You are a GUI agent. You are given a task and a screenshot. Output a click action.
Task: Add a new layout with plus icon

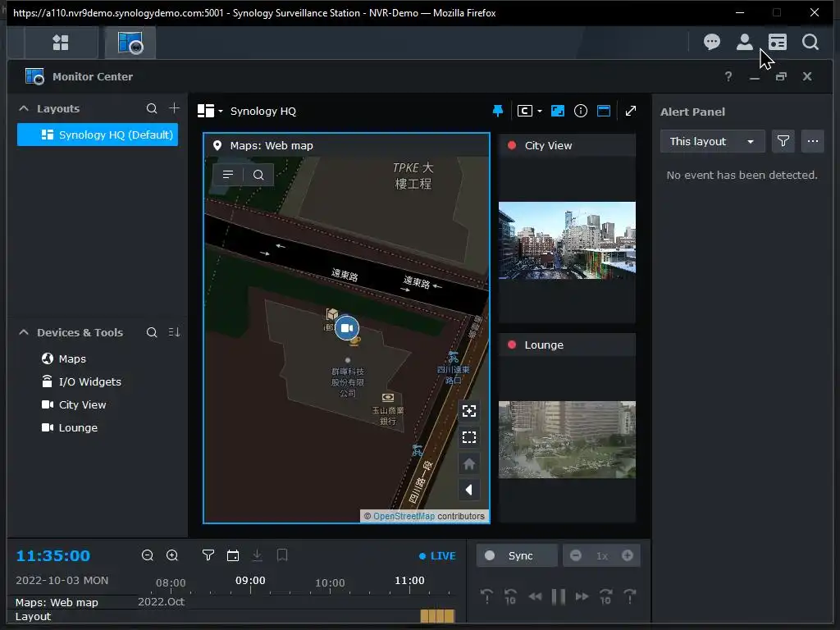174,108
